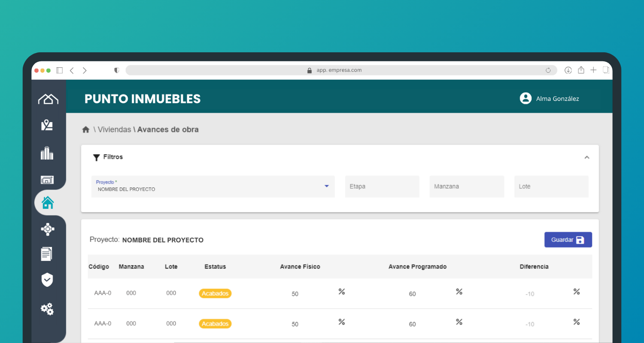Click the Guardar button
Viewport: 644px width, 343px height.
pyautogui.click(x=568, y=240)
